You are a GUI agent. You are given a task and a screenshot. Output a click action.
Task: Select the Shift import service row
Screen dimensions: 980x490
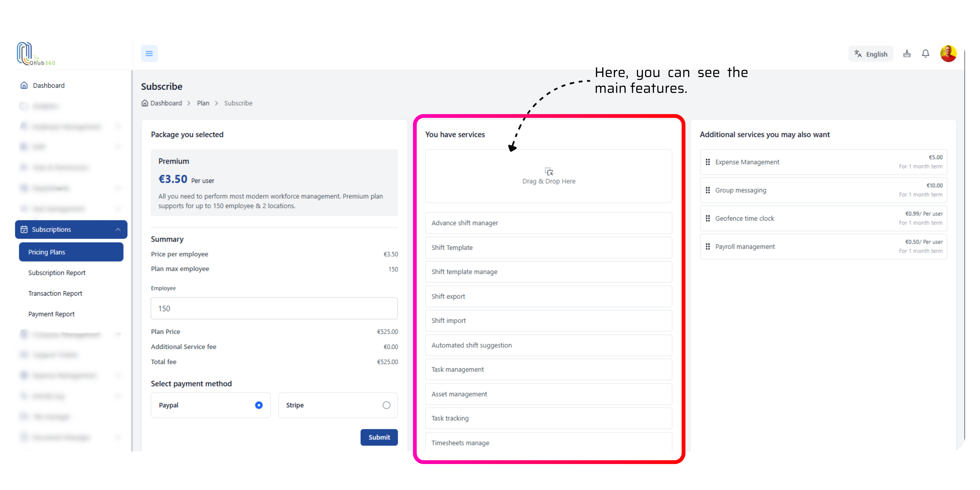point(549,321)
